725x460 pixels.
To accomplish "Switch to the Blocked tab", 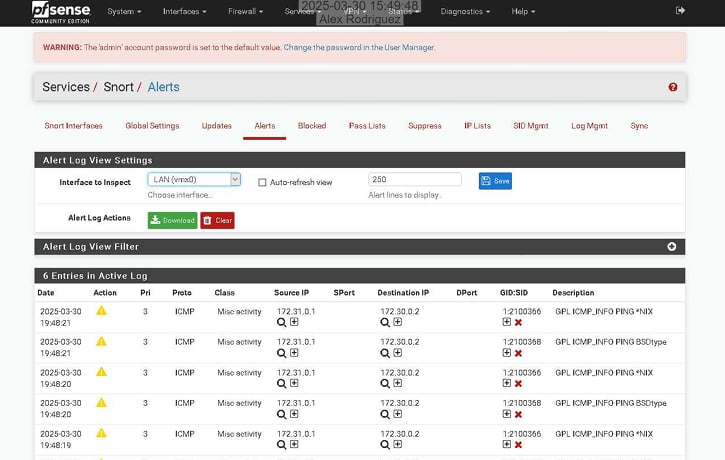I will click(x=312, y=126).
